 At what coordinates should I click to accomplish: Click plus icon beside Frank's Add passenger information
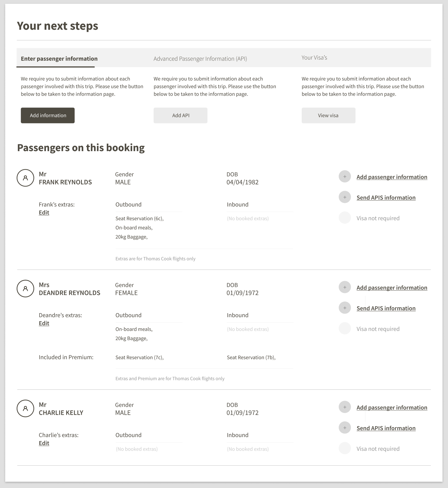(345, 177)
